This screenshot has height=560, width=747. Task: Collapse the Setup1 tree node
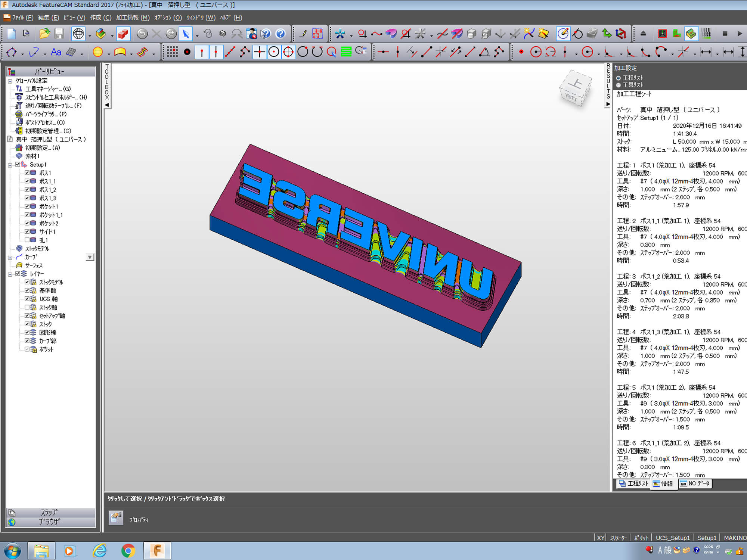click(x=10, y=165)
